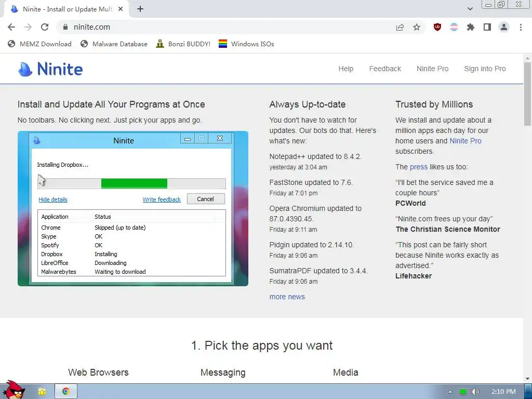Click 'Notepad++ updated to 8.4.2.' text
532x399 pixels.
click(x=315, y=157)
